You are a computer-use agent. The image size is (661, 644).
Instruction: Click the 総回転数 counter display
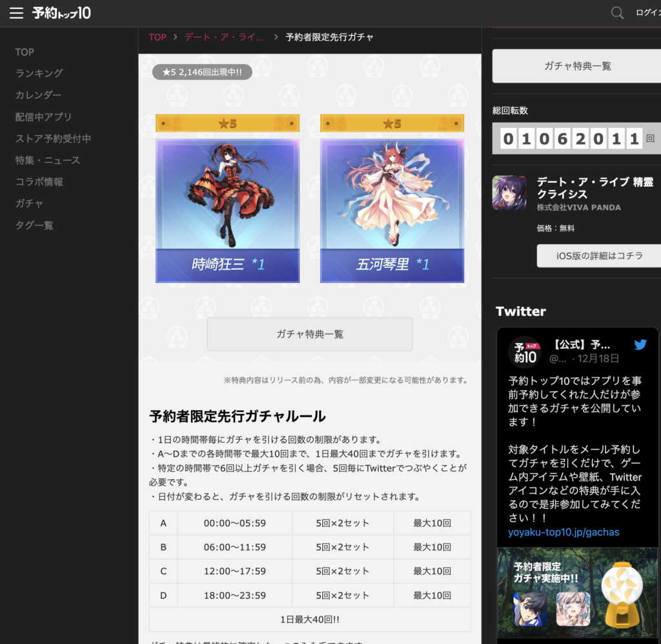[576, 138]
